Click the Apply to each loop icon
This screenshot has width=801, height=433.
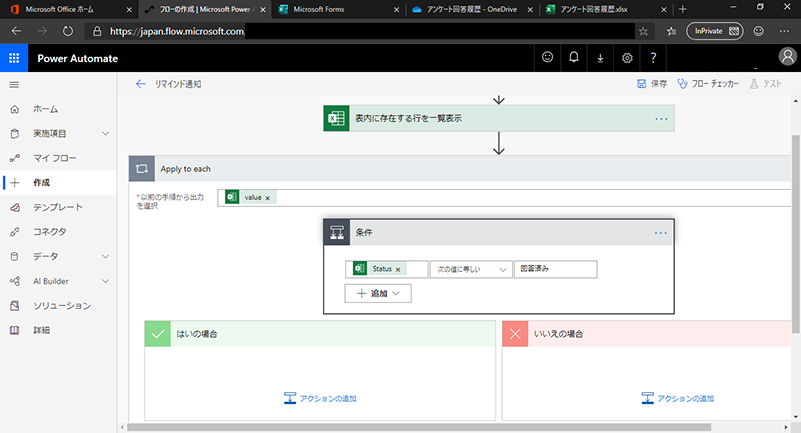click(142, 169)
